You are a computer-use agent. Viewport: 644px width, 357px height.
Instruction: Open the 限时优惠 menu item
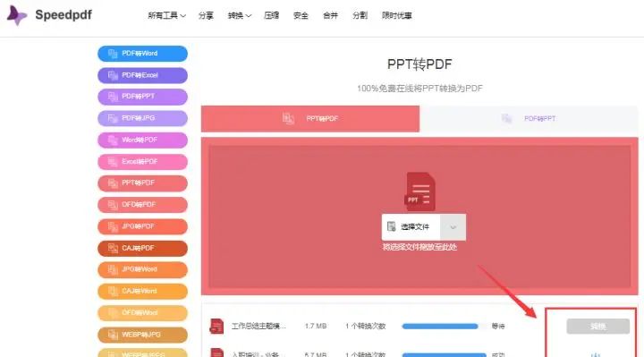click(397, 15)
